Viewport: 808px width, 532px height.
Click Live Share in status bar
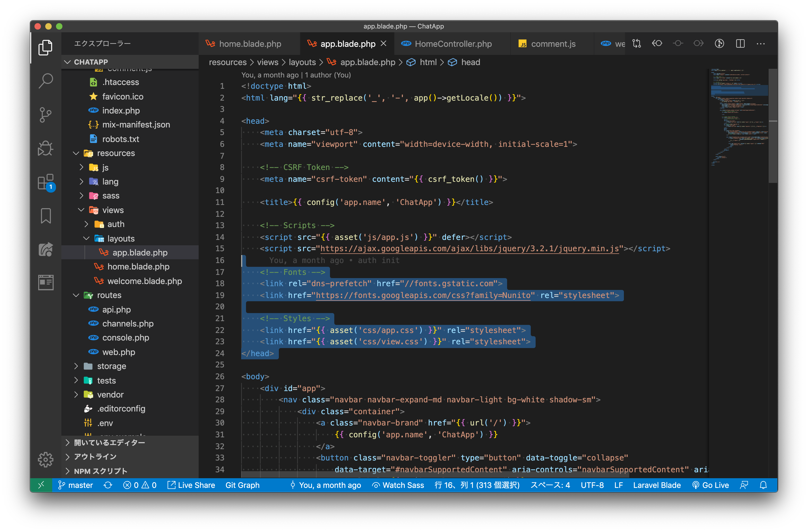[191, 485]
